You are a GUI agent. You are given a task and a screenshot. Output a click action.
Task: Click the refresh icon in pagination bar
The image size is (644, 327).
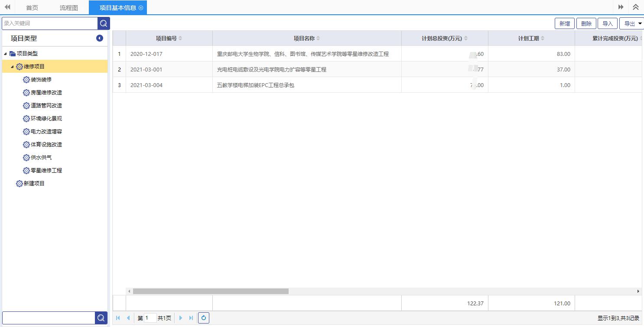[x=204, y=318]
